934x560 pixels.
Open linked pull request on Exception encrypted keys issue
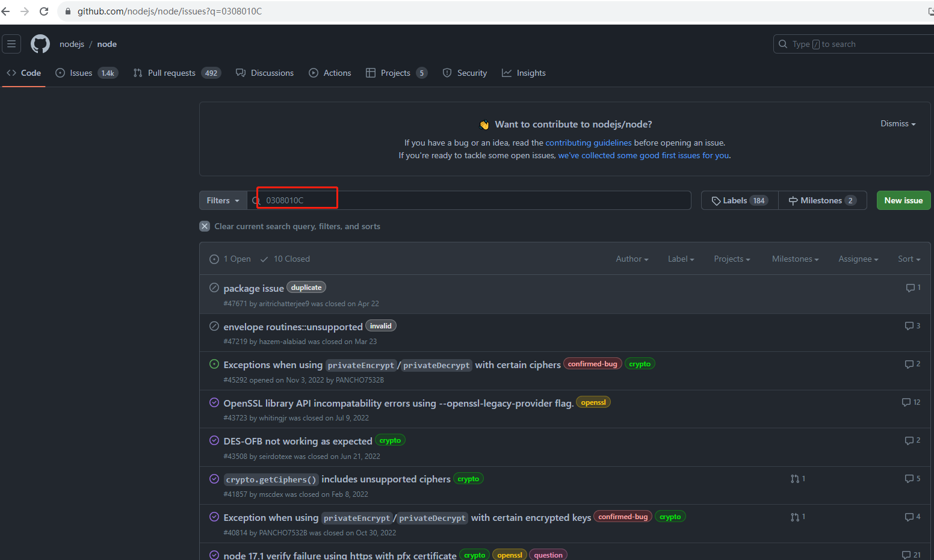click(798, 517)
